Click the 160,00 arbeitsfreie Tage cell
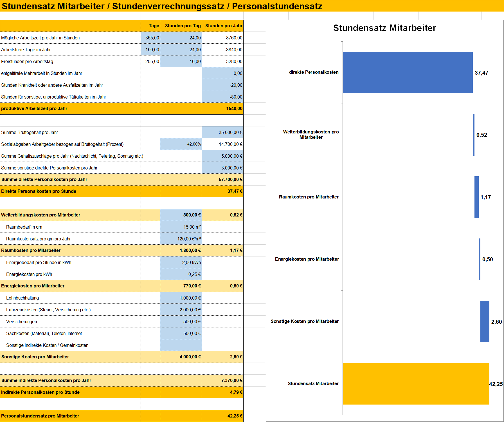Viewport: 504px width, 422px height. [150, 50]
